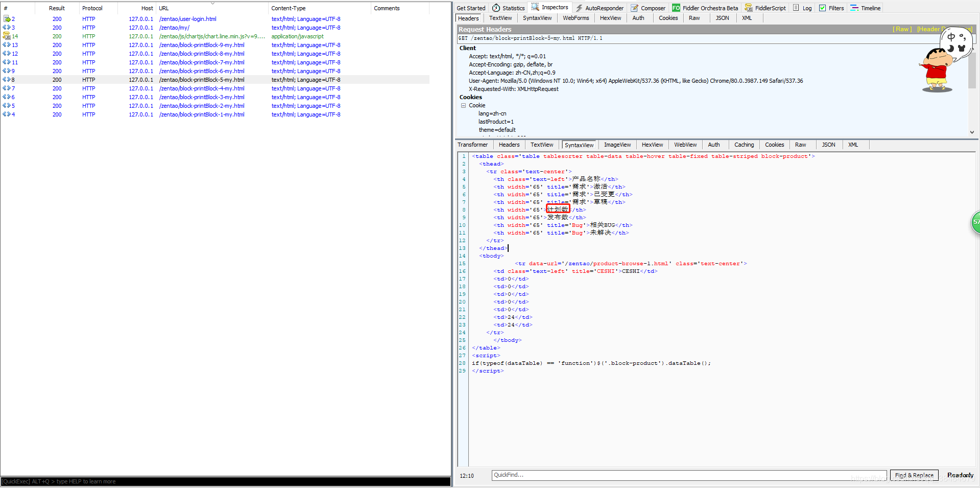Open response XML tab

[x=853, y=145]
